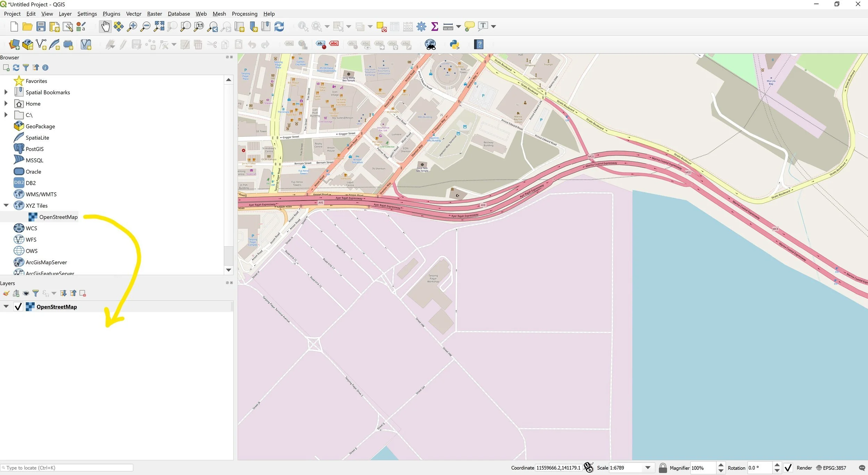
Task: Click Open Layer Styling panel brush icon
Action: tap(6, 293)
